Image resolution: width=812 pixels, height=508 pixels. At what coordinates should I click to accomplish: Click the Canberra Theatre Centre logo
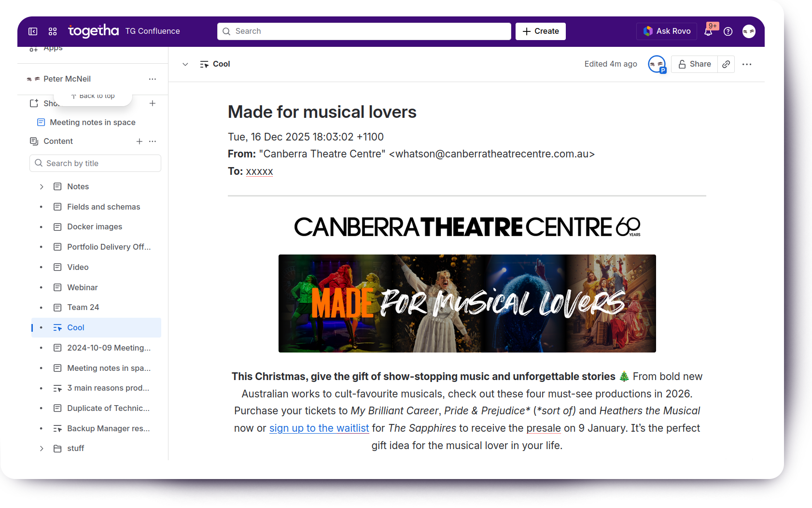[467, 226]
